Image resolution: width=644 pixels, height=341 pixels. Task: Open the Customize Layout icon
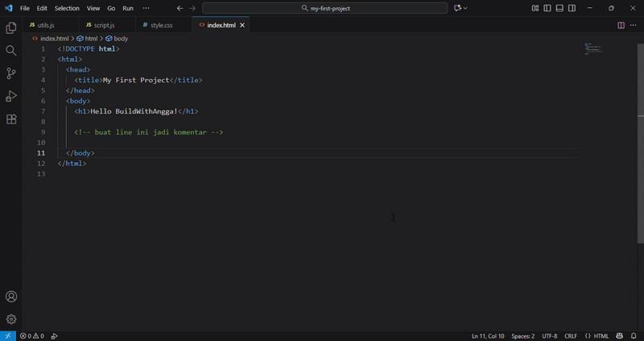coord(535,8)
